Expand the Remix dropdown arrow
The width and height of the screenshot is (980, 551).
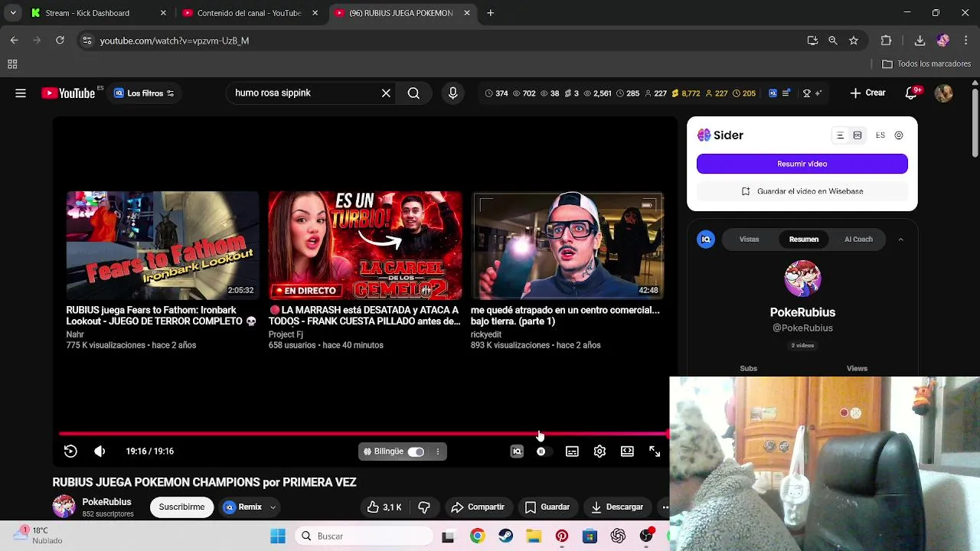[273, 507]
